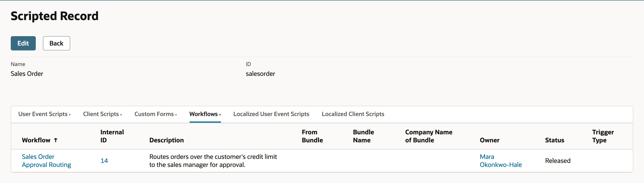Go back using the Back button
Screen dimensions: 644x183
point(56,43)
